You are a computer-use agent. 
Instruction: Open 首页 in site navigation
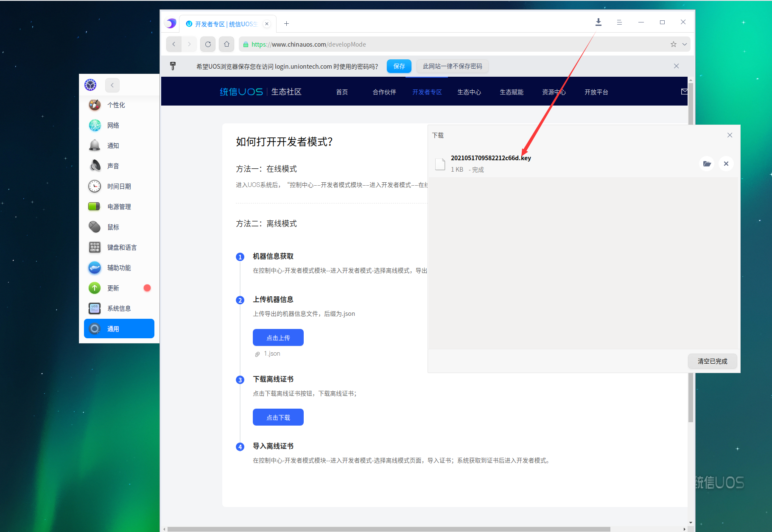pos(342,92)
